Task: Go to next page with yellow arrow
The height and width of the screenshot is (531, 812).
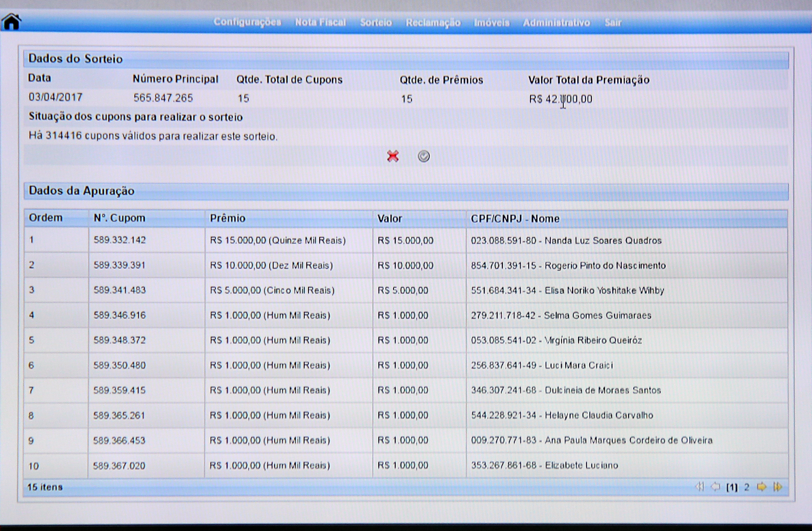Action: 761,487
